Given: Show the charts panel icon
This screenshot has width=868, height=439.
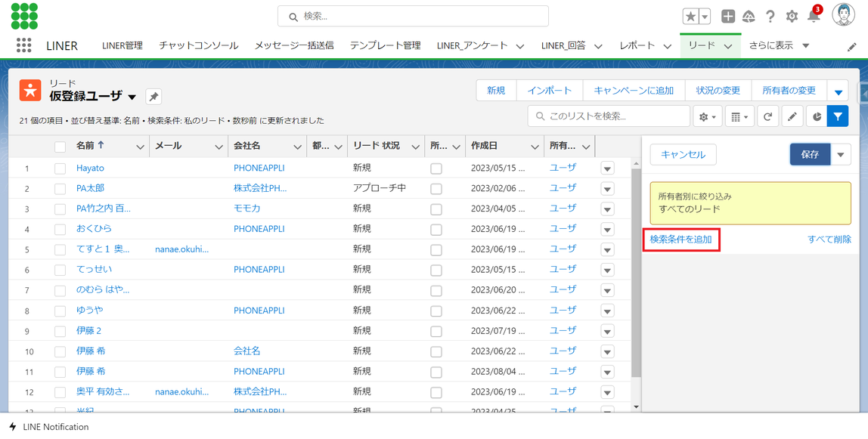Looking at the screenshot, I should click(817, 116).
